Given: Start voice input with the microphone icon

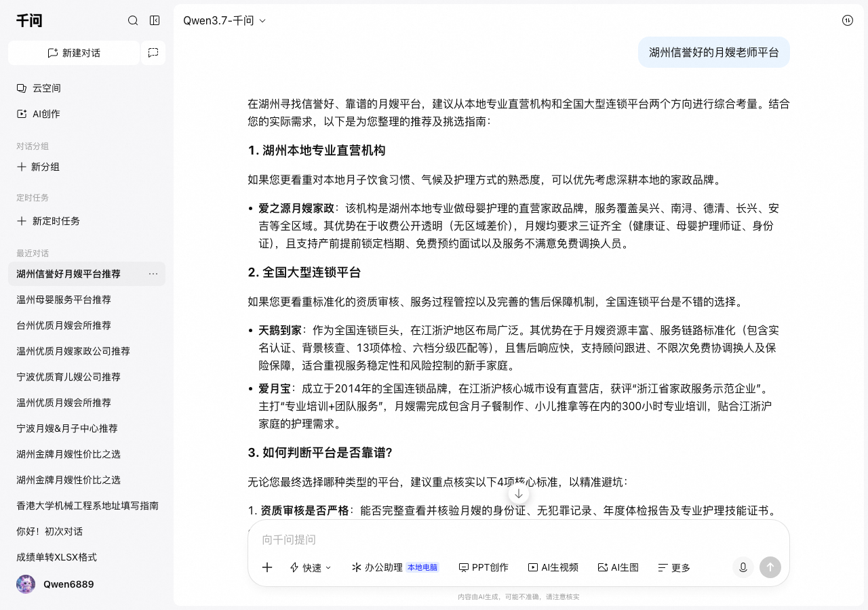Looking at the screenshot, I should 743,567.
